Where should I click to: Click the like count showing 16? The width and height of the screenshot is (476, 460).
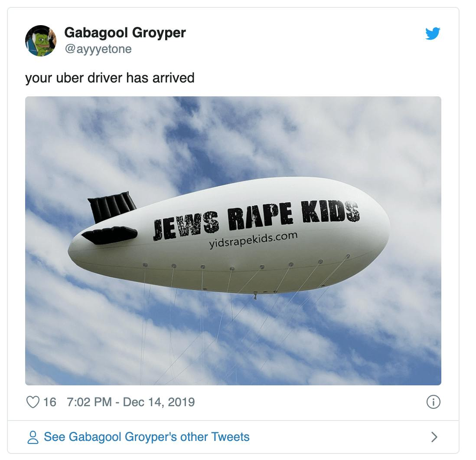(x=50, y=402)
